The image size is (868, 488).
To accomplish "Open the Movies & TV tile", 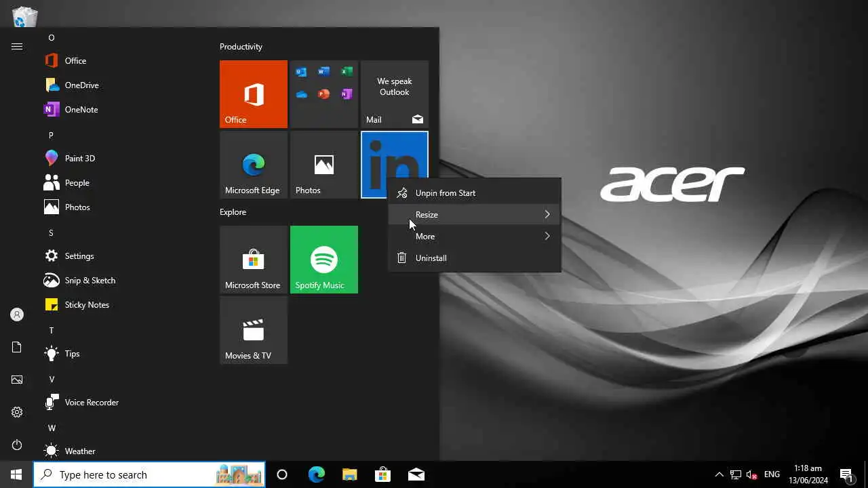I will pos(254,330).
